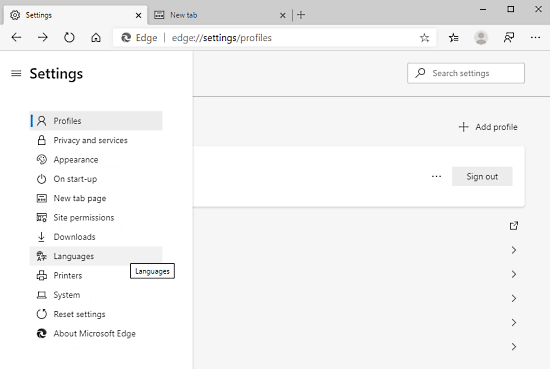Click the Edge logo in address bar
This screenshot has height=369, width=550.
point(126,38)
